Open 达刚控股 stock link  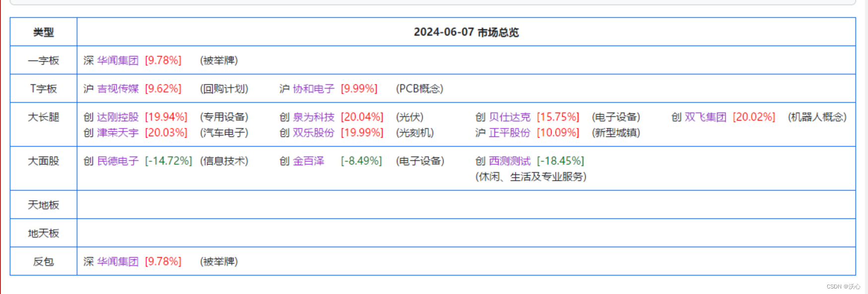(118, 117)
